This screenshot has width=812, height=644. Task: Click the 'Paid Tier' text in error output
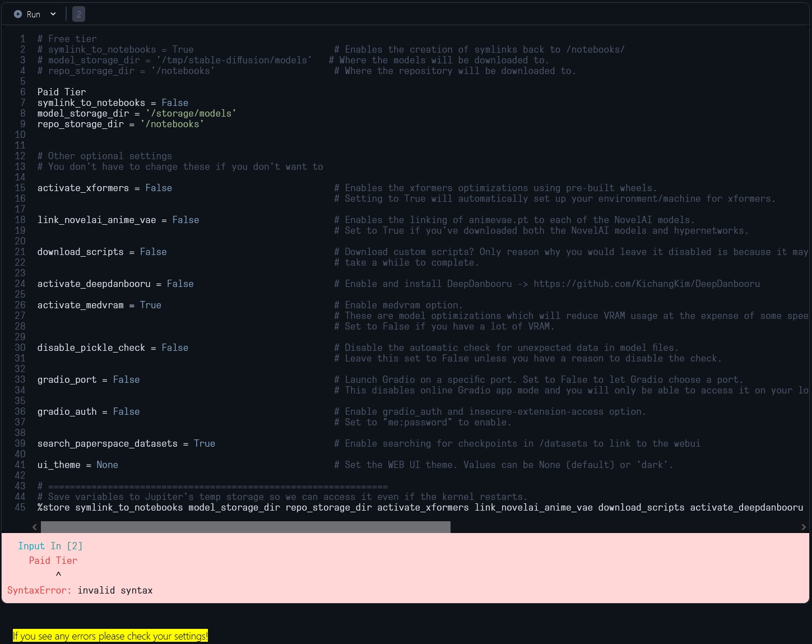[x=53, y=560]
